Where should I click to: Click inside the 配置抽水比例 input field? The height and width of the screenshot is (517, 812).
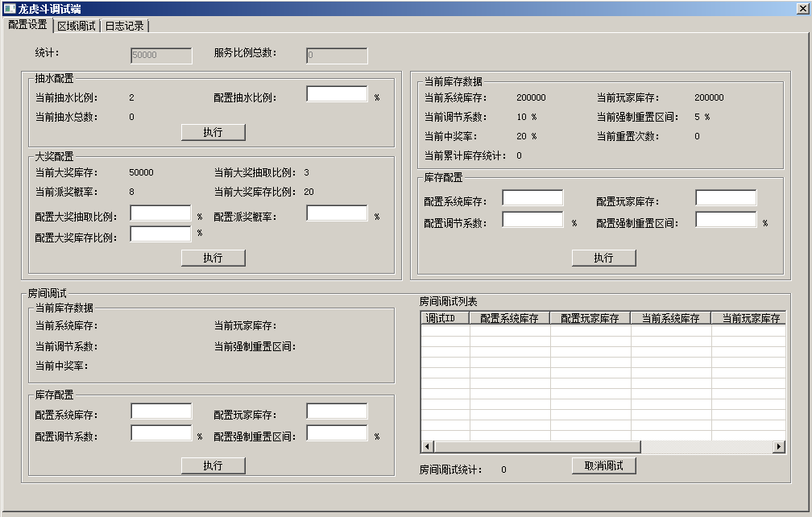point(337,93)
